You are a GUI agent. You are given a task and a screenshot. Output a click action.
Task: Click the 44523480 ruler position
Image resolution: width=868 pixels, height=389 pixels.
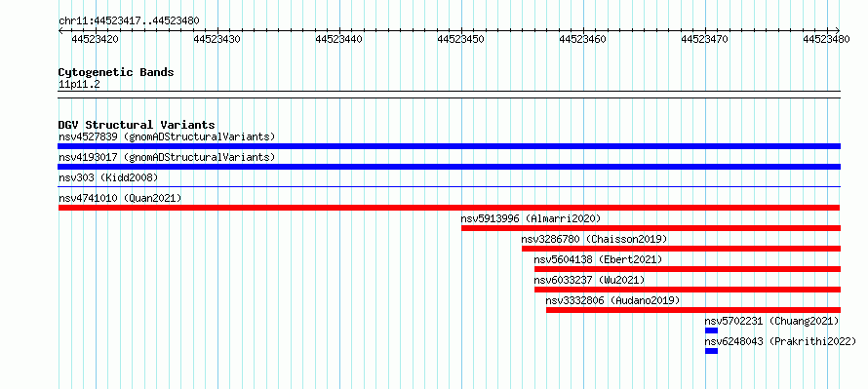(826, 39)
